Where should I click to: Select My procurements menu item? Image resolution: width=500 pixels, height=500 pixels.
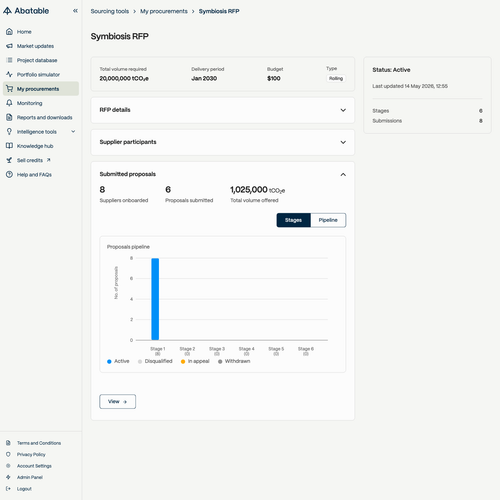click(x=41, y=89)
